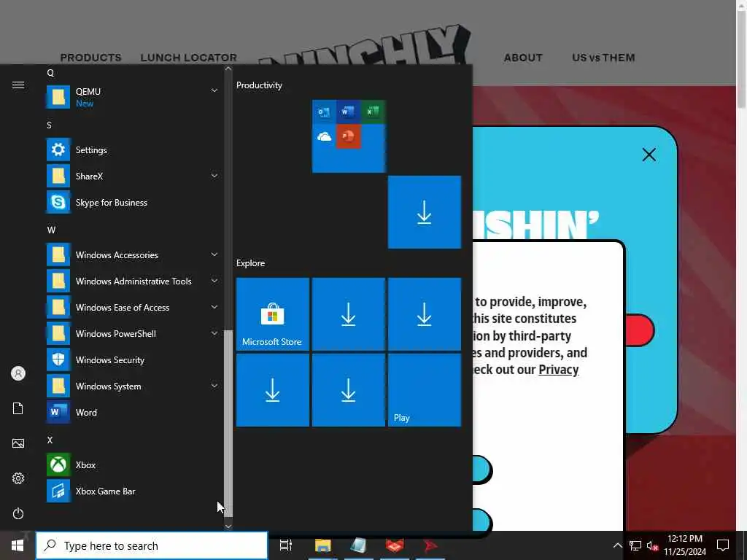The height and width of the screenshot is (560, 747).
Task: Open Documents from Start sidebar
Action: tap(18, 408)
